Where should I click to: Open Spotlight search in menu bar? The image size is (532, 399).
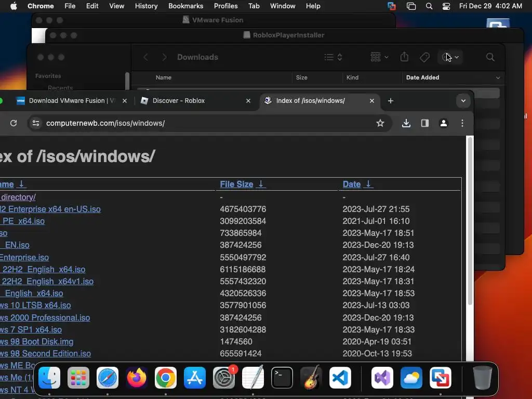pyautogui.click(x=429, y=6)
